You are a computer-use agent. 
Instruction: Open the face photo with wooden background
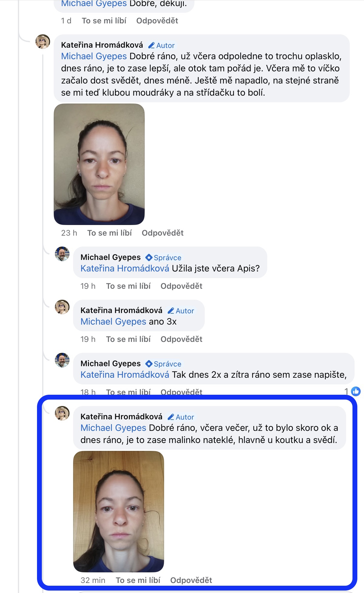pyautogui.click(x=119, y=512)
